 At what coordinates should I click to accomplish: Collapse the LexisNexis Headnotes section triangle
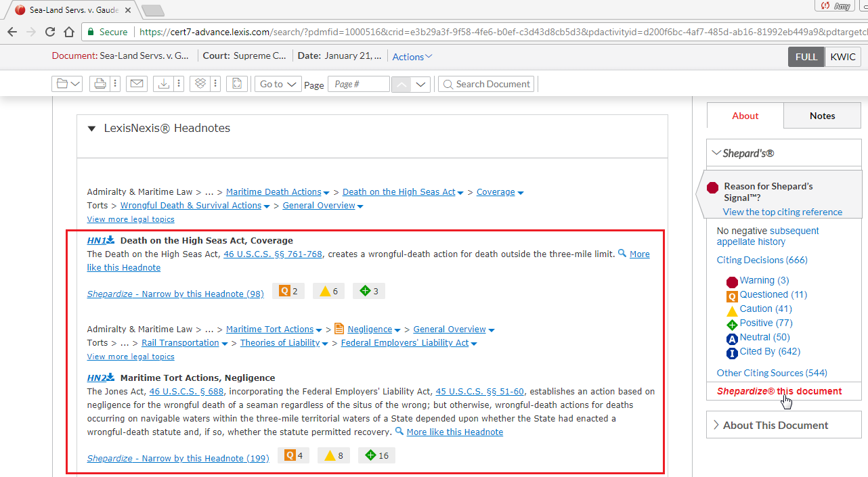coord(91,129)
